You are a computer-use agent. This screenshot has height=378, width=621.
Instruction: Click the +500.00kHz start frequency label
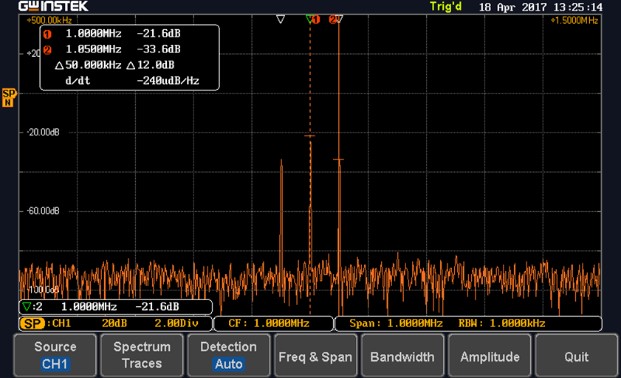(49, 20)
